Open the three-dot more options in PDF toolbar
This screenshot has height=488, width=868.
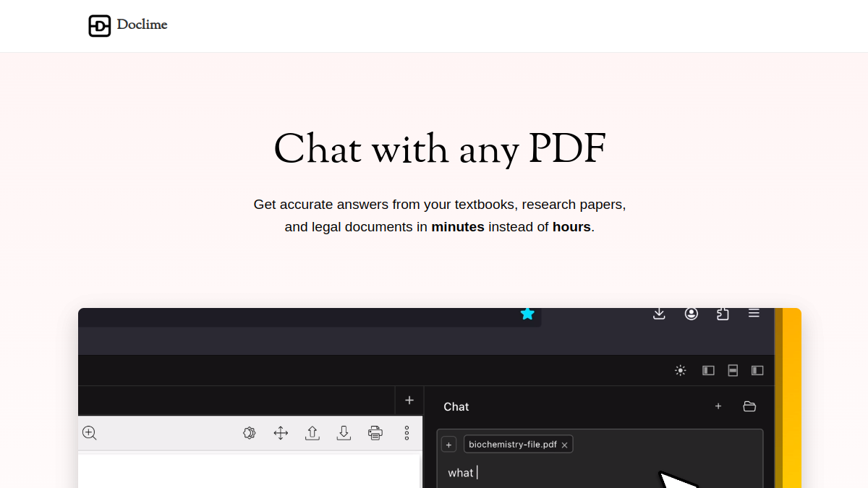coord(407,433)
